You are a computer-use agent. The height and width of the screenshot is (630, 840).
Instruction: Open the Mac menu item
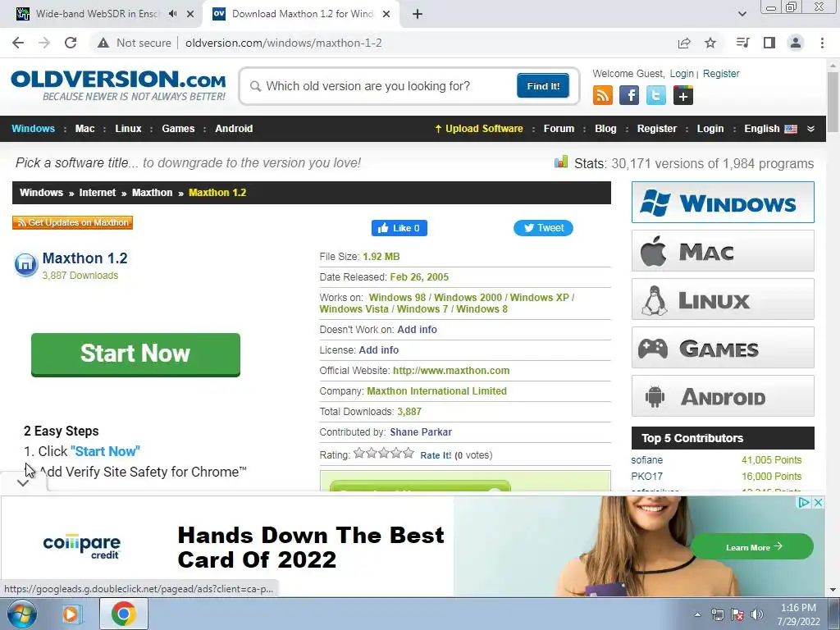(x=84, y=129)
